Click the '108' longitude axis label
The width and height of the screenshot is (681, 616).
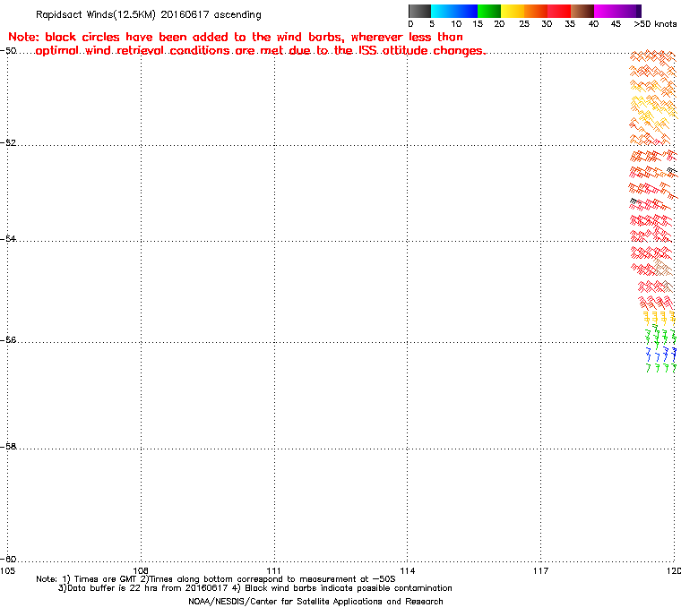pos(141,570)
